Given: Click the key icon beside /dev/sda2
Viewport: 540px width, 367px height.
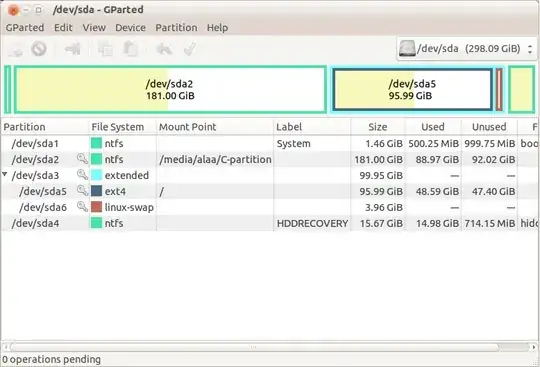Looking at the screenshot, I should 82,159.
